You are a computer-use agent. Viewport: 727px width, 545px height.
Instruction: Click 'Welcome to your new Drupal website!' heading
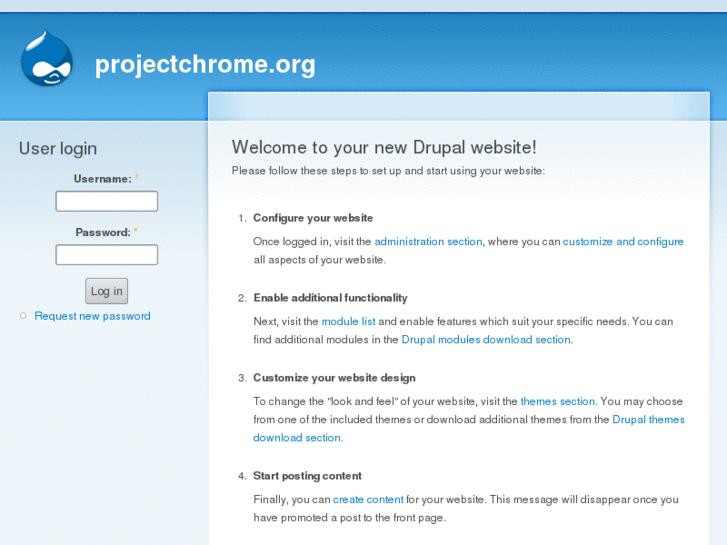(x=384, y=147)
